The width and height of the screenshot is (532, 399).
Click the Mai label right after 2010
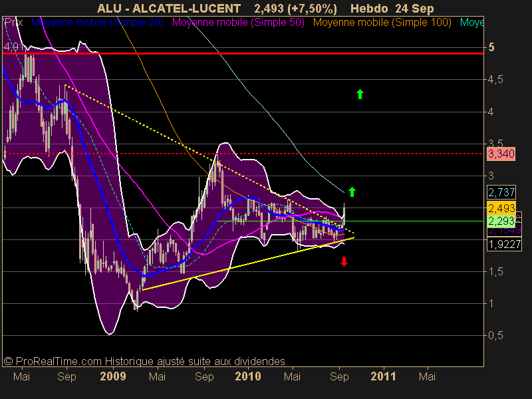click(x=292, y=376)
